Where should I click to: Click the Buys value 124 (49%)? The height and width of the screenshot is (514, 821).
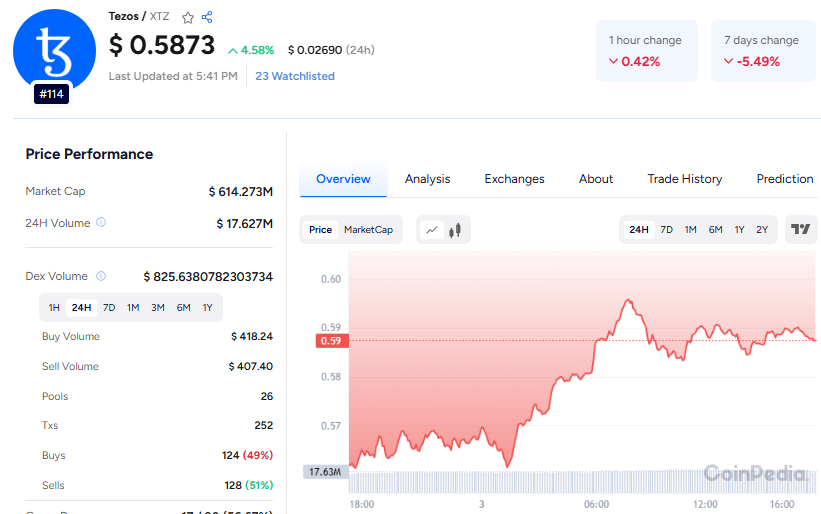(x=247, y=455)
